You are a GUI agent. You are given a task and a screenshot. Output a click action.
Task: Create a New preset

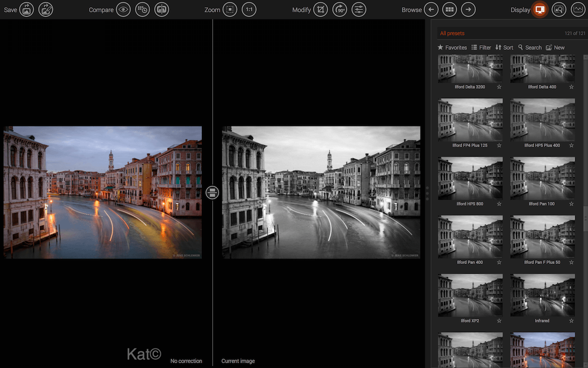click(x=555, y=48)
